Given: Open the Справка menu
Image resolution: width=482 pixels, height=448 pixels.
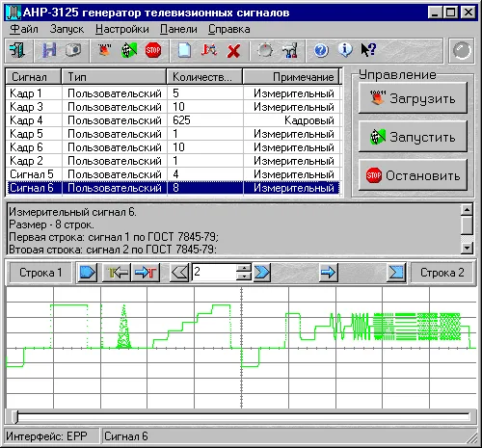Looking at the screenshot, I should 228,29.
